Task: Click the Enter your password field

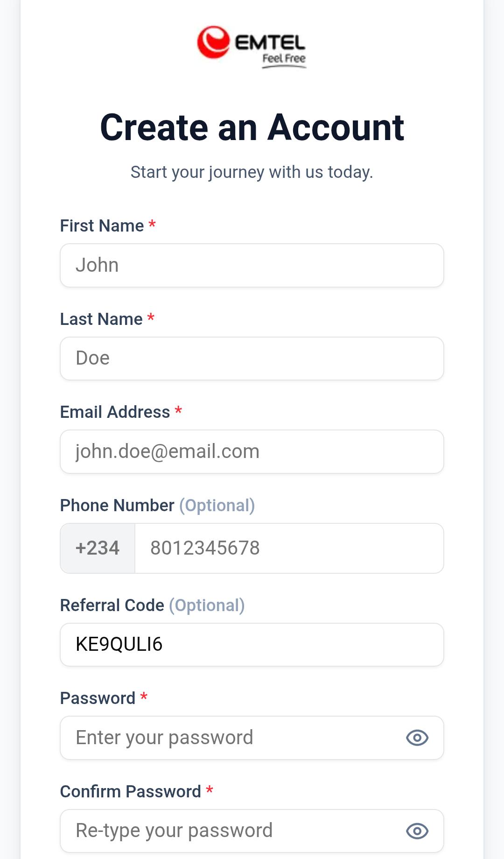Action: click(x=233, y=738)
